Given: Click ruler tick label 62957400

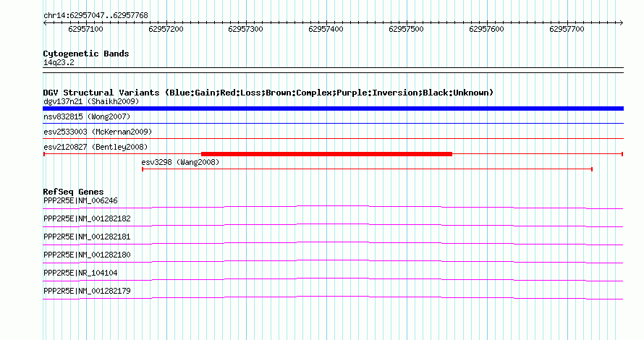Looking at the screenshot, I should (326, 29).
